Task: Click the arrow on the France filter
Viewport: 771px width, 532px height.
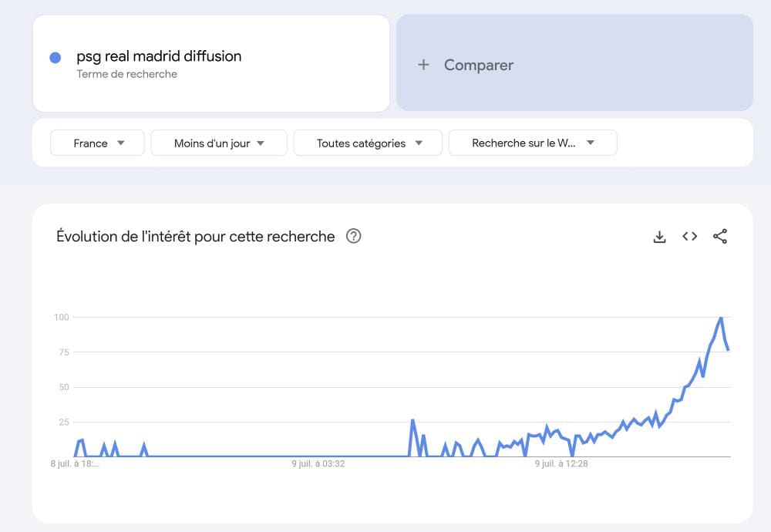Action: click(x=120, y=143)
